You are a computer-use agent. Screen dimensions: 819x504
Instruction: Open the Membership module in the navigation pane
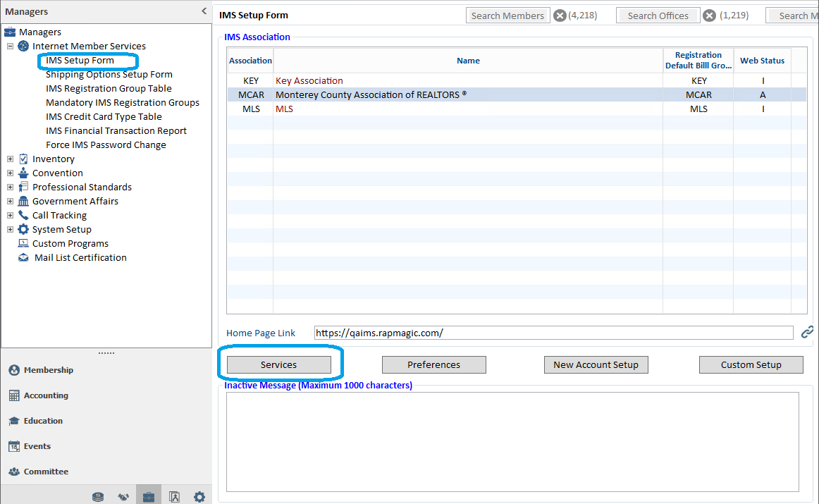click(48, 370)
